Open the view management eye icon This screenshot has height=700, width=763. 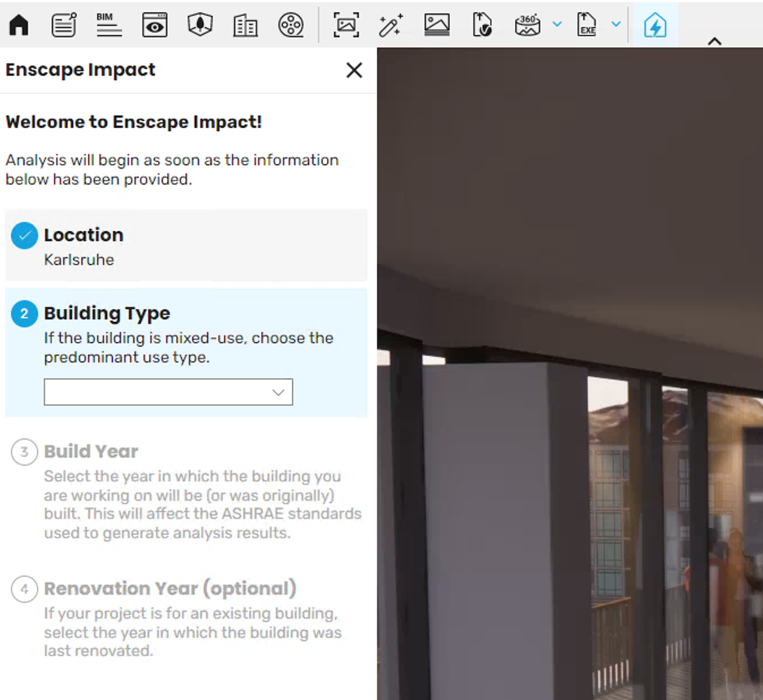pos(155,25)
